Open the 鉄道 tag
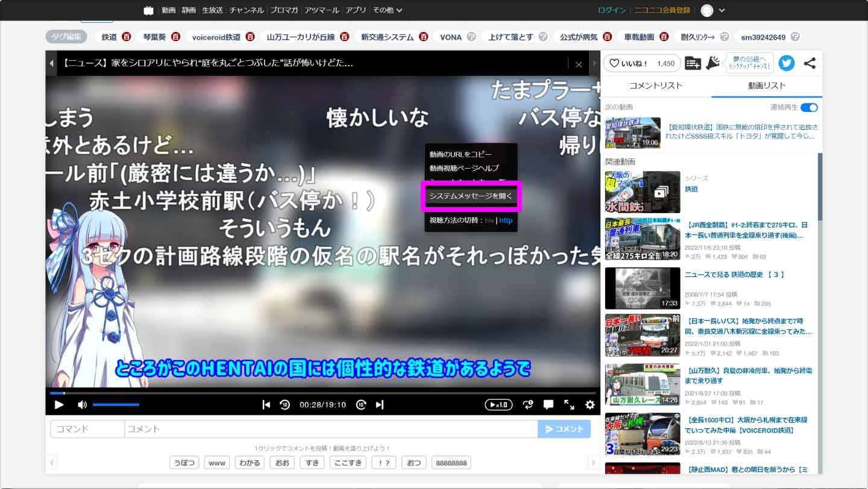Image resolution: width=868 pixels, height=489 pixels. 109,37
